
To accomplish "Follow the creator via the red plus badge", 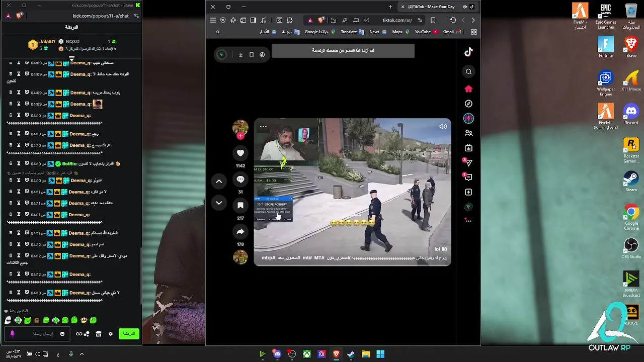I will (240, 136).
